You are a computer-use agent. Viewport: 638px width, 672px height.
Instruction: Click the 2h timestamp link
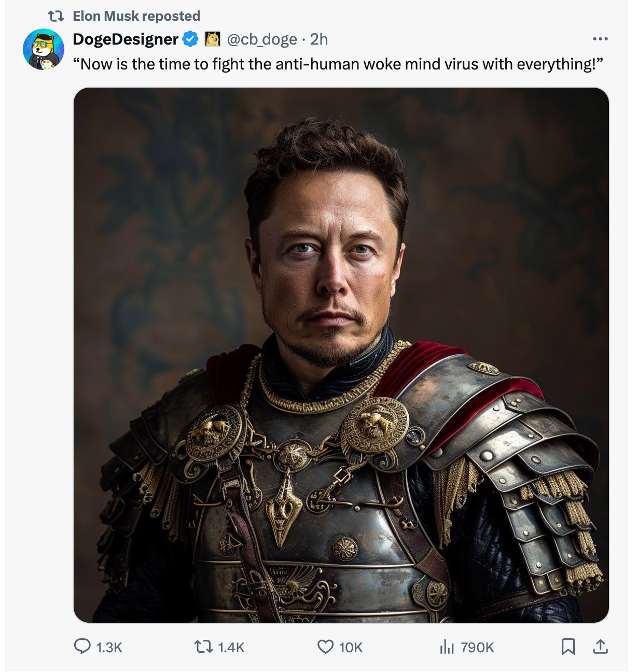[x=319, y=39]
